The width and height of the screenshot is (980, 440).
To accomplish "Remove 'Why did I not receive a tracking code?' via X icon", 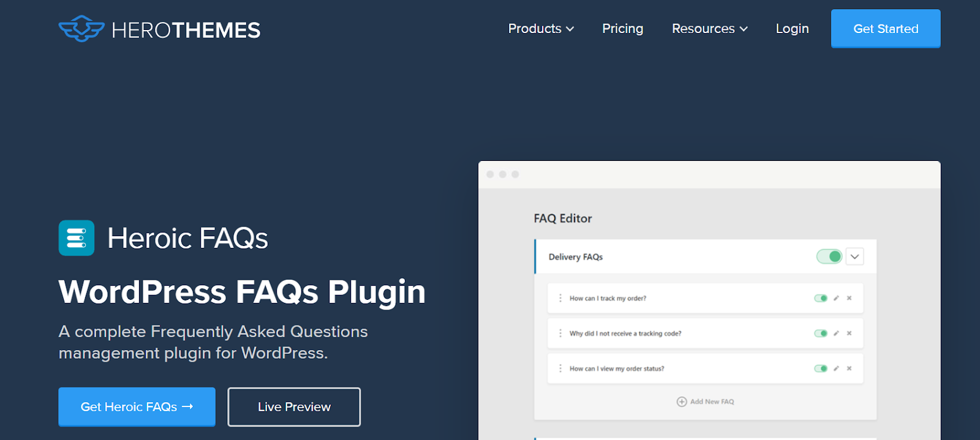I will 849,334.
